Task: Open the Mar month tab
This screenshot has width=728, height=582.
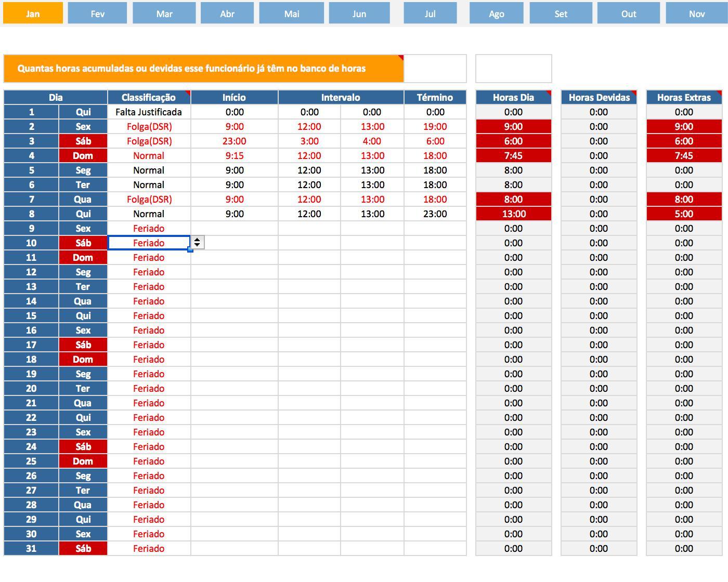Action: (x=164, y=14)
